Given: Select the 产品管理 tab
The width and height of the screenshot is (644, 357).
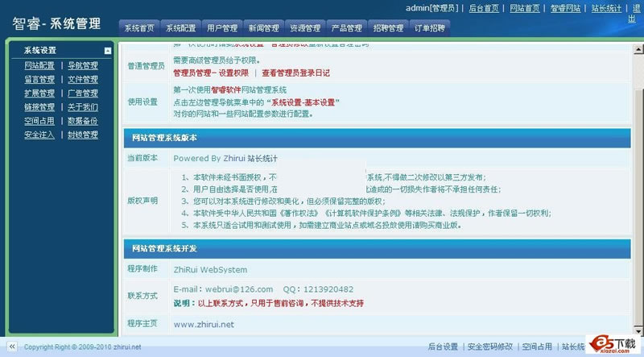Looking at the screenshot, I should (x=347, y=28).
